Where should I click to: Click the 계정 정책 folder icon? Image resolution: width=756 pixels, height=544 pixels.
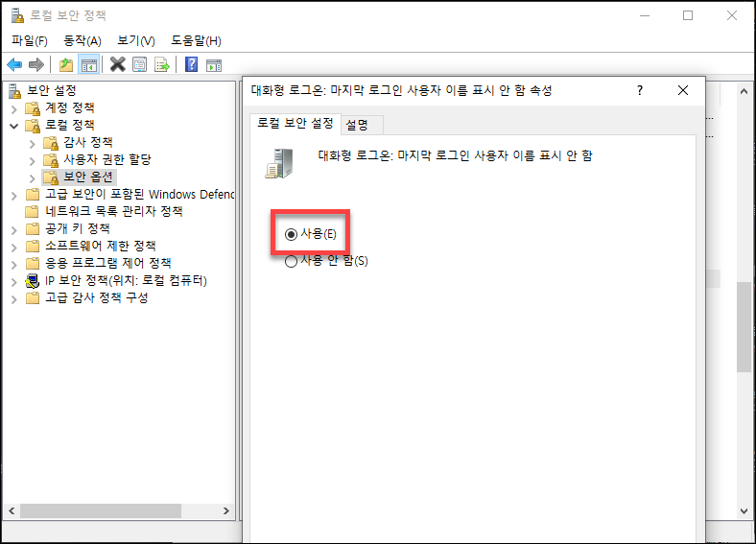click(33, 108)
